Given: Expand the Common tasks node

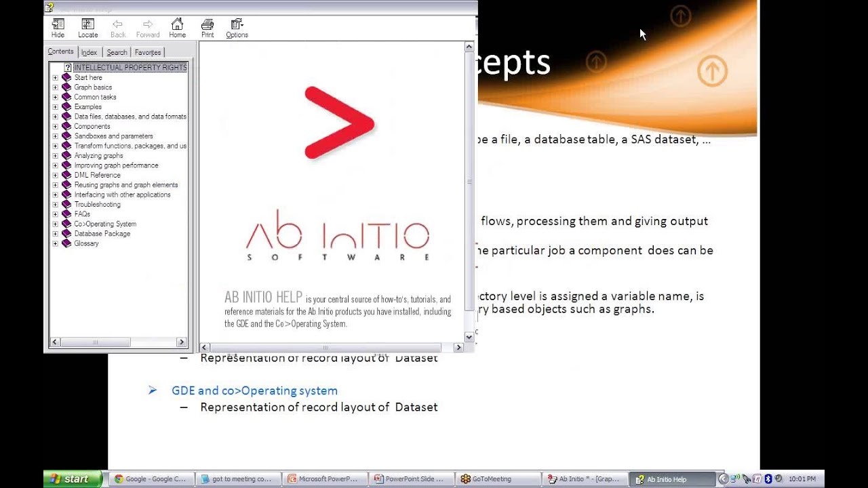Looking at the screenshot, I should [56, 97].
